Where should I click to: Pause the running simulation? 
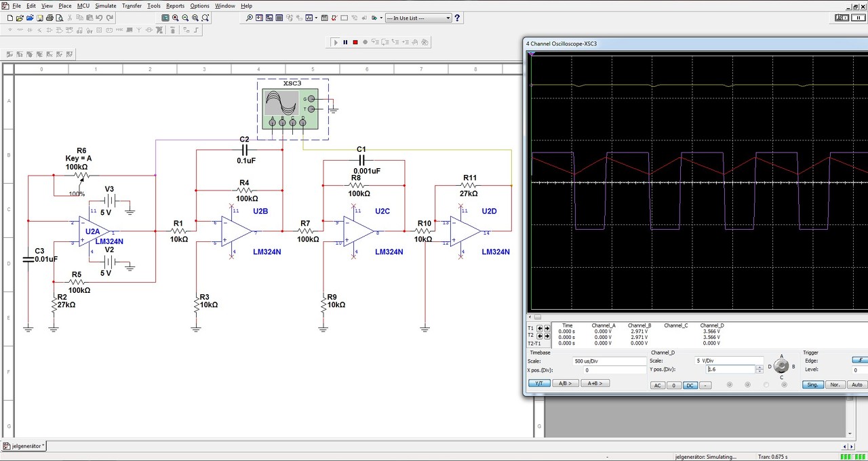[x=345, y=42]
